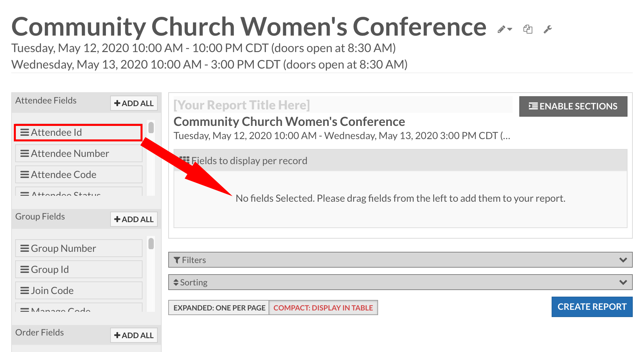Screen dimensions: 644x352
Task: Expand the Filters panel chevron
Action: tap(623, 260)
